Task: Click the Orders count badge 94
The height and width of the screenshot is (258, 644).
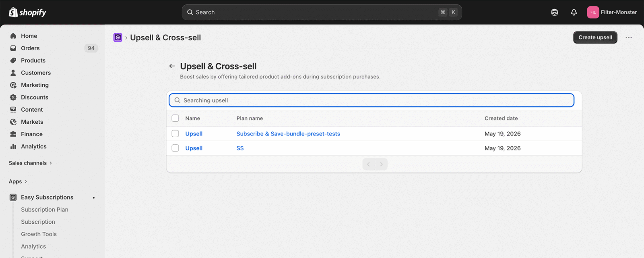Action: click(91, 48)
